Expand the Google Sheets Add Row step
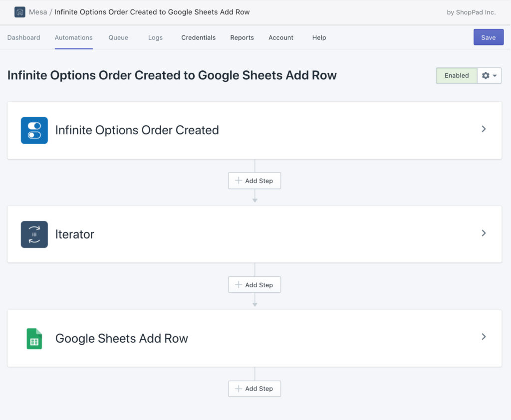 point(484,337)
